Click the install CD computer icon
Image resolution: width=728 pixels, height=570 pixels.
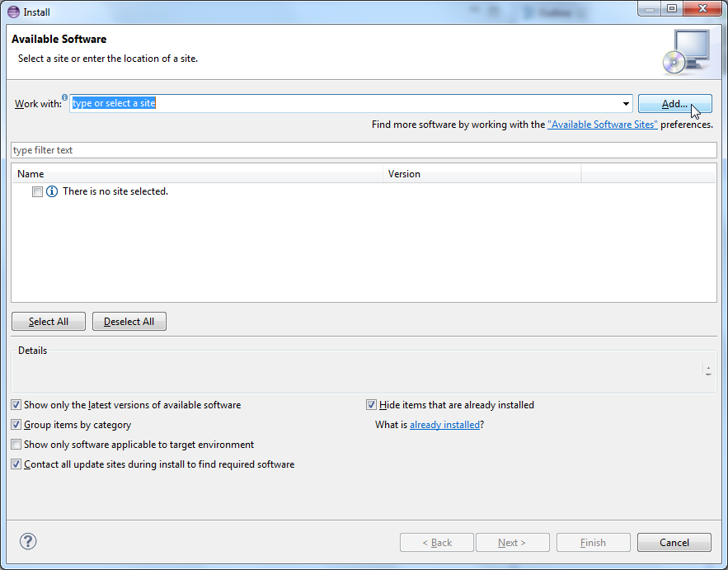(685, 52)
